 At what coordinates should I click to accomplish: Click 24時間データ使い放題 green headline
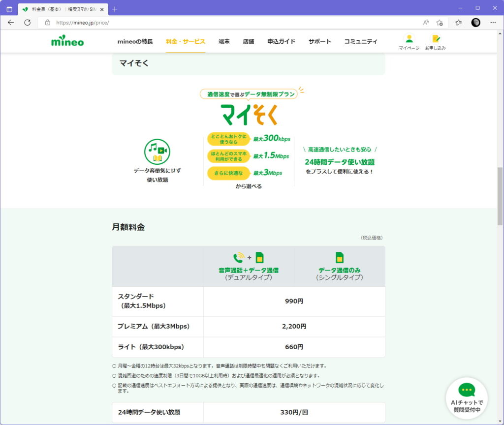[340, 162]
